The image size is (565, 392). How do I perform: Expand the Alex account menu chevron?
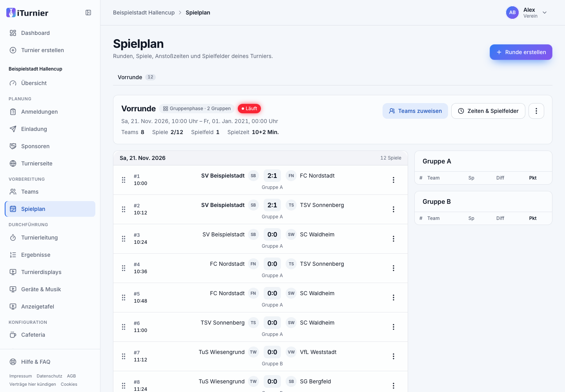click(545, 13)
